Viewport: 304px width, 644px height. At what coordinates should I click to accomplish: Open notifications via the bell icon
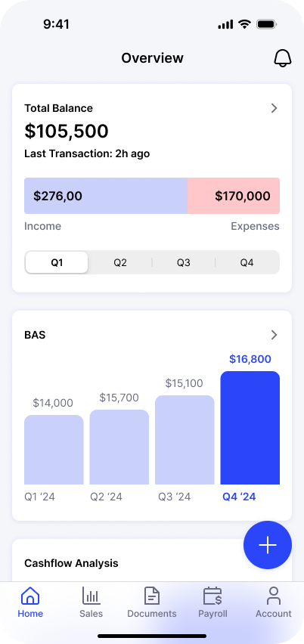(283, 58)
